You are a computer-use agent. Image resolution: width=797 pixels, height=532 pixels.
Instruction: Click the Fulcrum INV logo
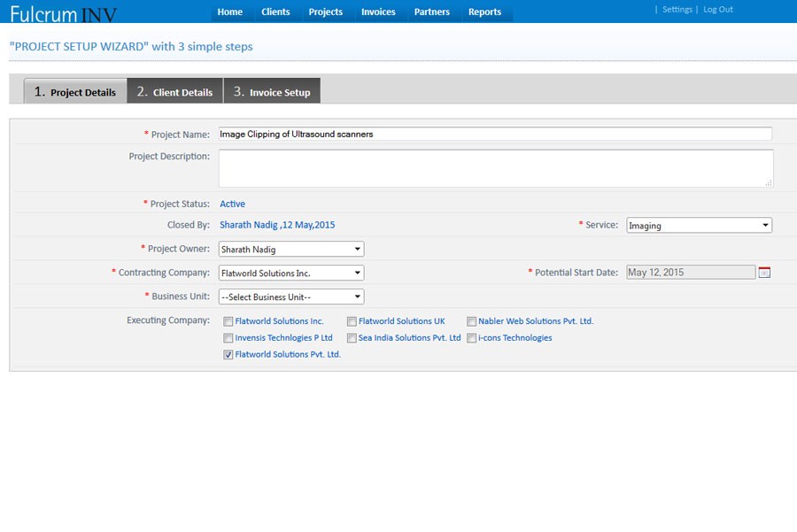pos(63,13)
